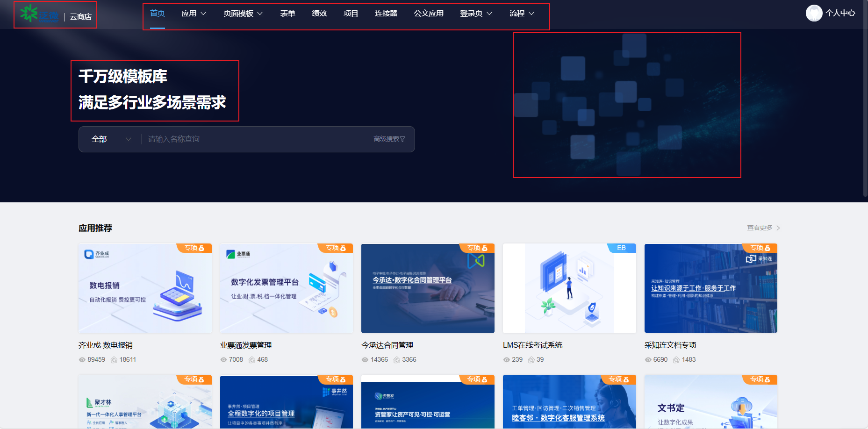This screenshot has height=429, width=868.
Task: Click 专项 badge on 业票通发票管理 card
Action: [x=336, y=248]
